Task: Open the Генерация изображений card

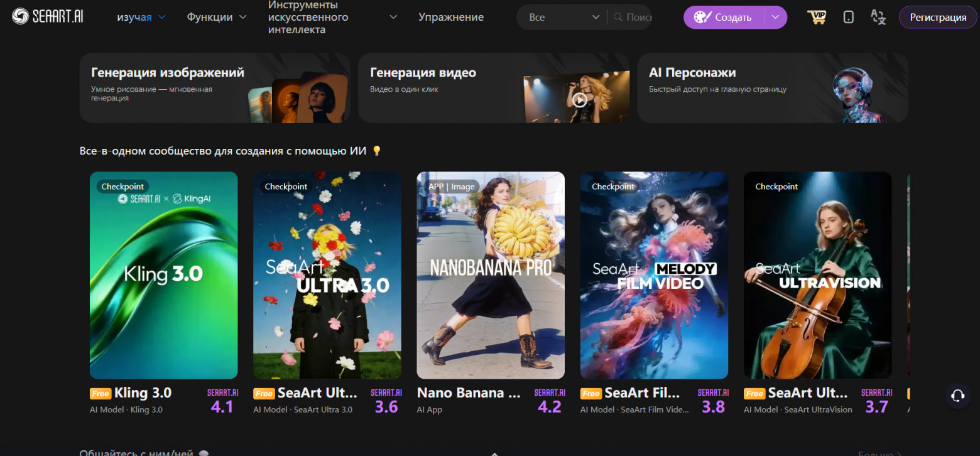Action: click(x=215, y=88)
